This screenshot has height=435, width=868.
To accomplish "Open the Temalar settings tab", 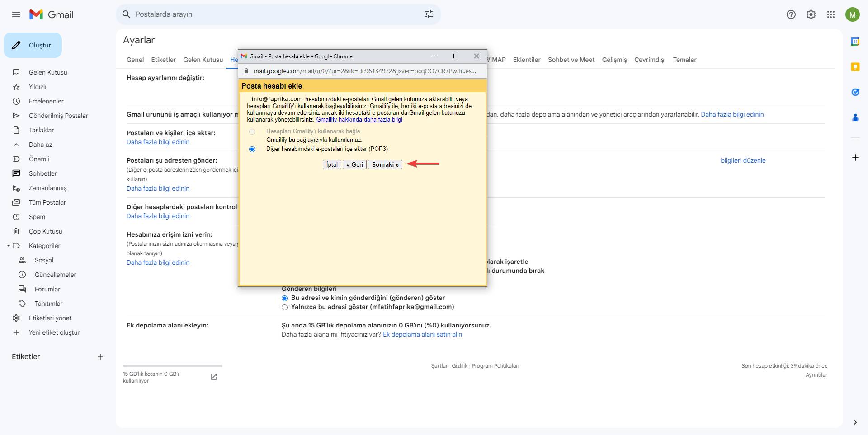I will click(x=684, y=60).
